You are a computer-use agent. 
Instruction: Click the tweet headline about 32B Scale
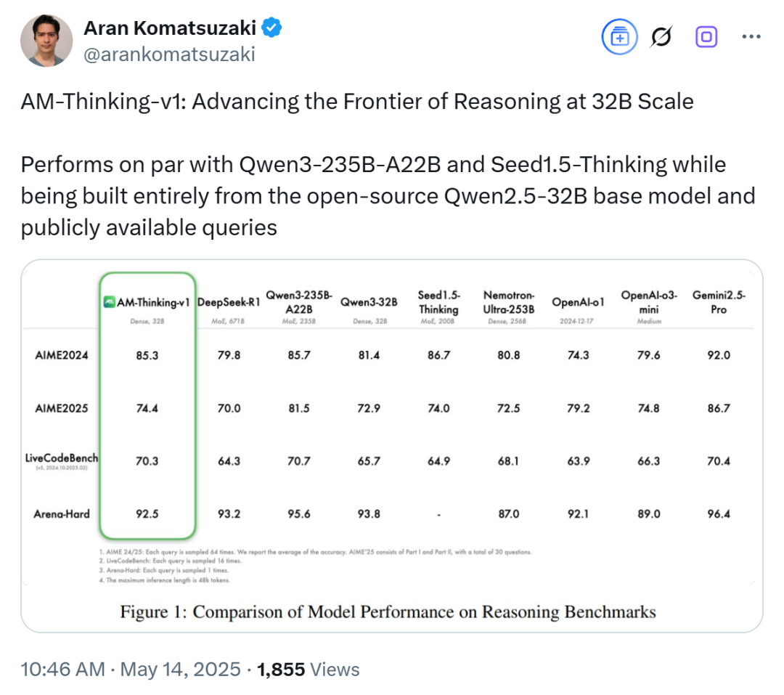(x=357, y=102)
